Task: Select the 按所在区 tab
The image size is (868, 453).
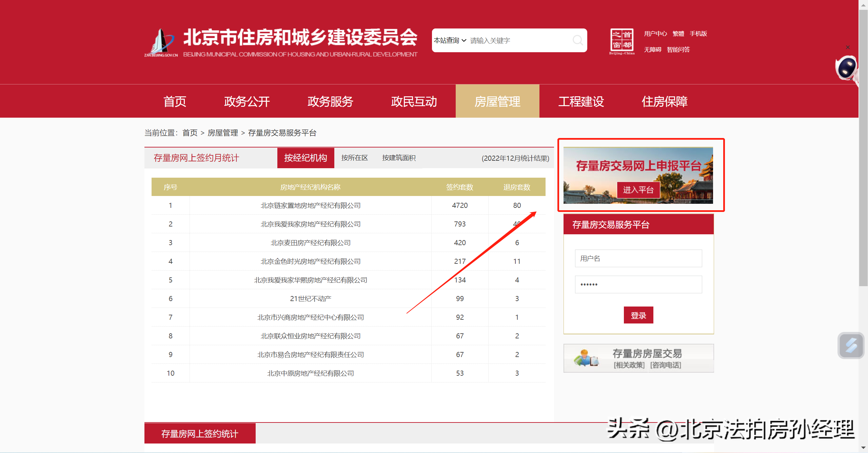Action: click(355, 158)
